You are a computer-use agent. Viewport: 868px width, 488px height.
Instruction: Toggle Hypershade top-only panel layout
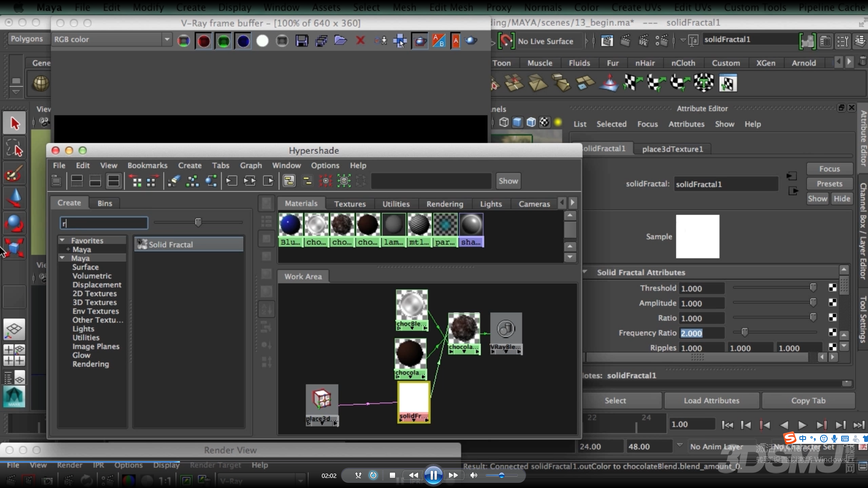pos(77,181)
